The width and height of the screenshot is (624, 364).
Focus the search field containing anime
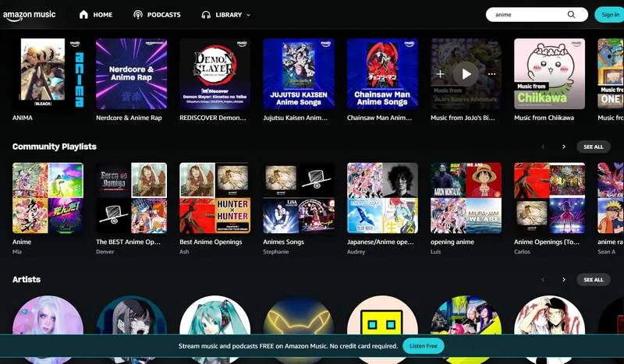pyautogui.click(x=537, y=15)
